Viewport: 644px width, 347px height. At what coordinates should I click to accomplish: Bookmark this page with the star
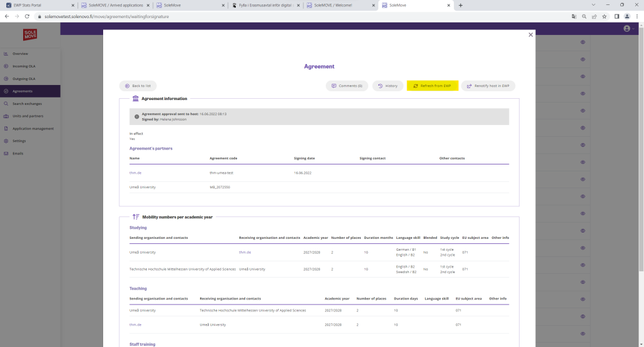point(604,16)
